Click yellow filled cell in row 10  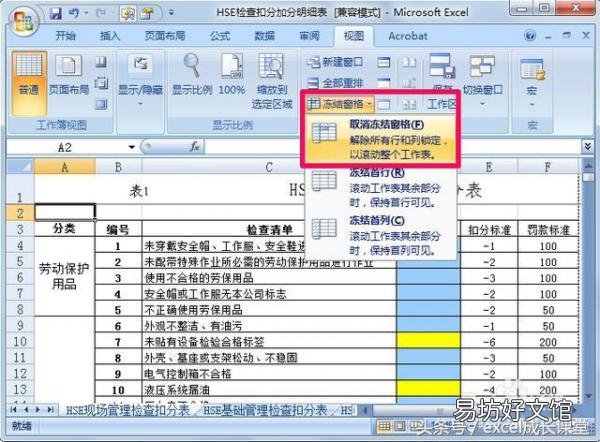tap(428, 341)
